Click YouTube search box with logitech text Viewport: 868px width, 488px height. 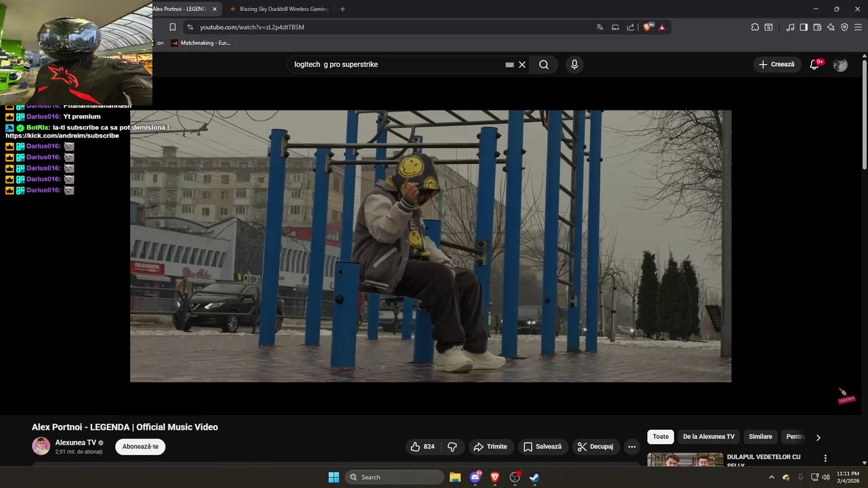pyautogui.click(x=397, y=64)
